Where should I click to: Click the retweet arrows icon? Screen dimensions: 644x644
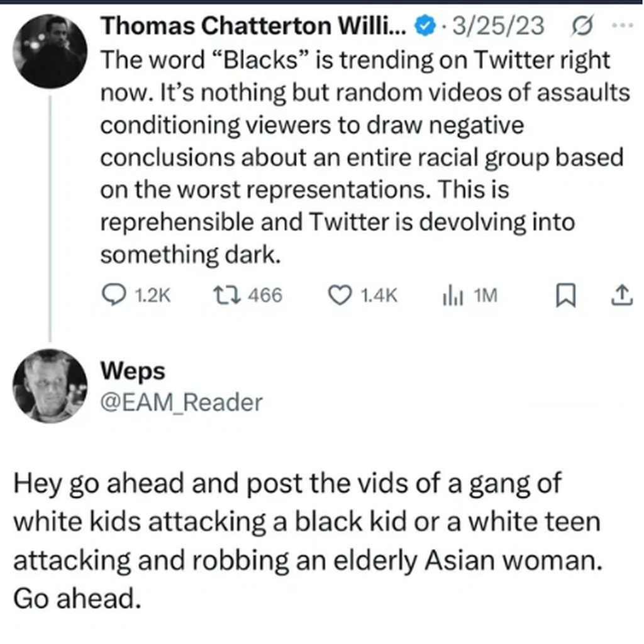[224, 294]
